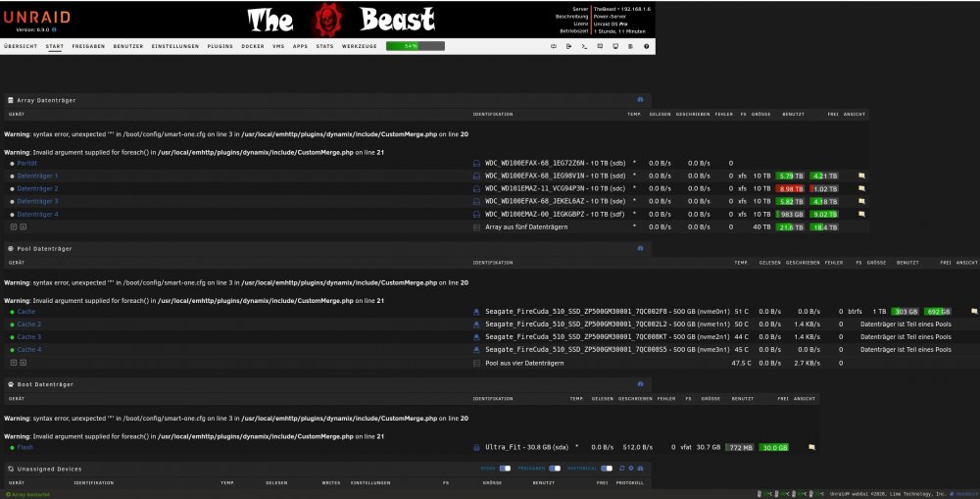Toggle the Disks switch in Unassigned Devices
Image resolution: width=980 pixels, height=499 pixels.
tap(505, 469)
